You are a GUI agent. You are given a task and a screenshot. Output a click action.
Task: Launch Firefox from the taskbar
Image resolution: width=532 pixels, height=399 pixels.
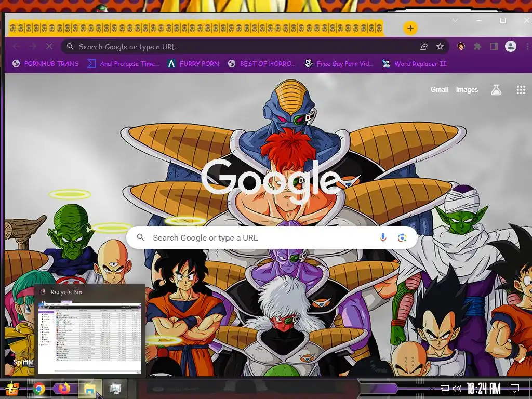point(64,389)
